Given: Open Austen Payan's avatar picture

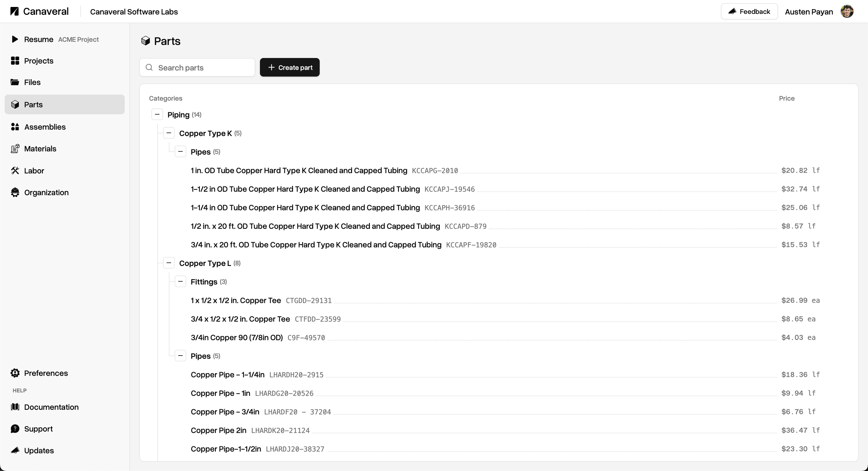Looking at the screenshot, I should (847, 11).
